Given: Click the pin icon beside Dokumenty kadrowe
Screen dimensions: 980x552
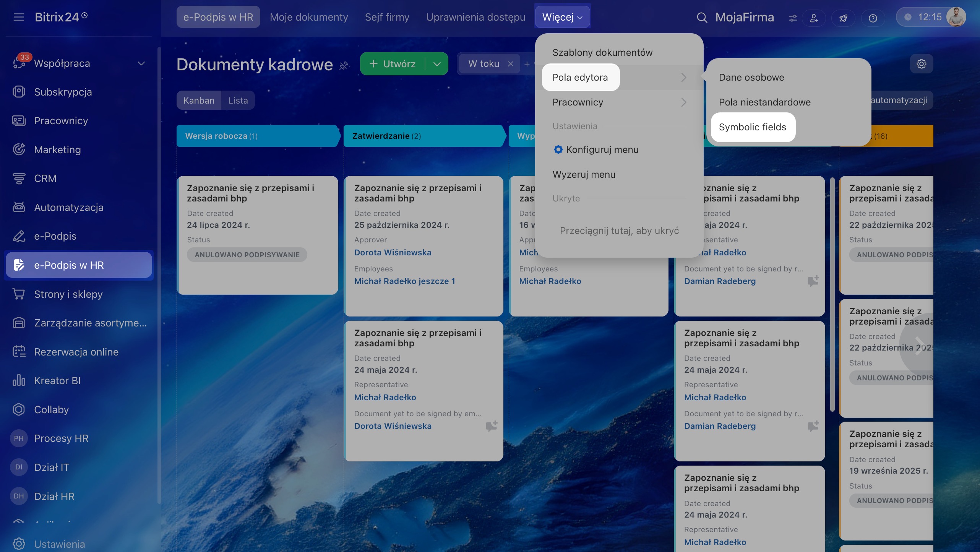Looking at the screenshot, I should [344, 65].
